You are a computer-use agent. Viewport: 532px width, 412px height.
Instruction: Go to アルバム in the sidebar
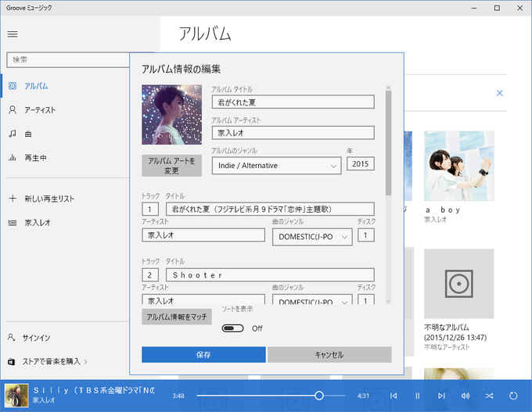[36, 86]
